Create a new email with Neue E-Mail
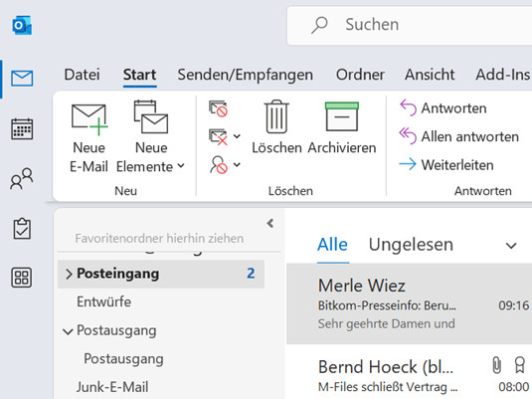 click(x=89, y=137)
